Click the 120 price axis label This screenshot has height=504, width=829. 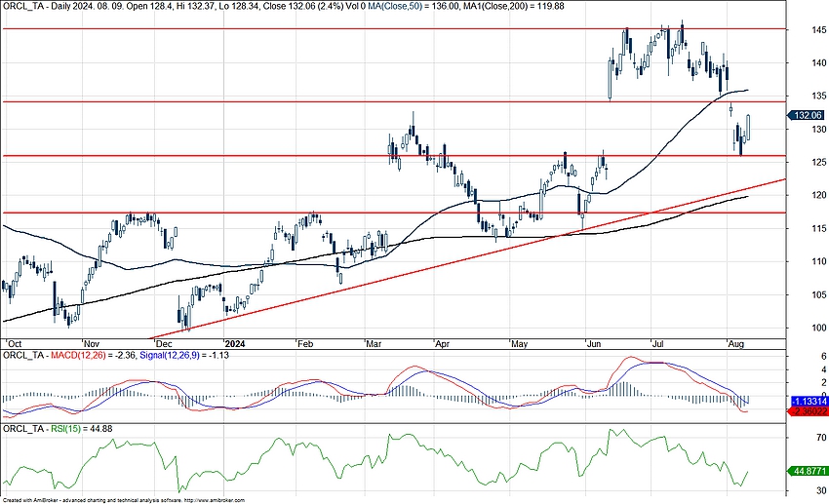(x=819, y=195)
